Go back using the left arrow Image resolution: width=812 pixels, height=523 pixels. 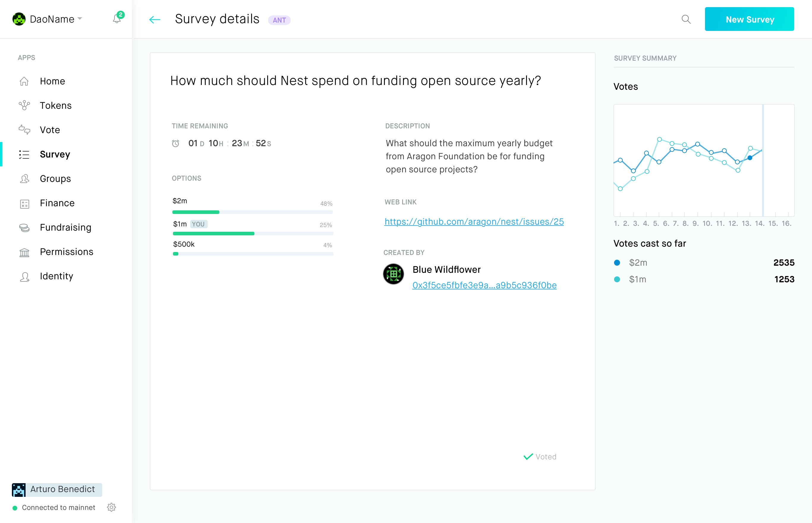tap(155, 20)
